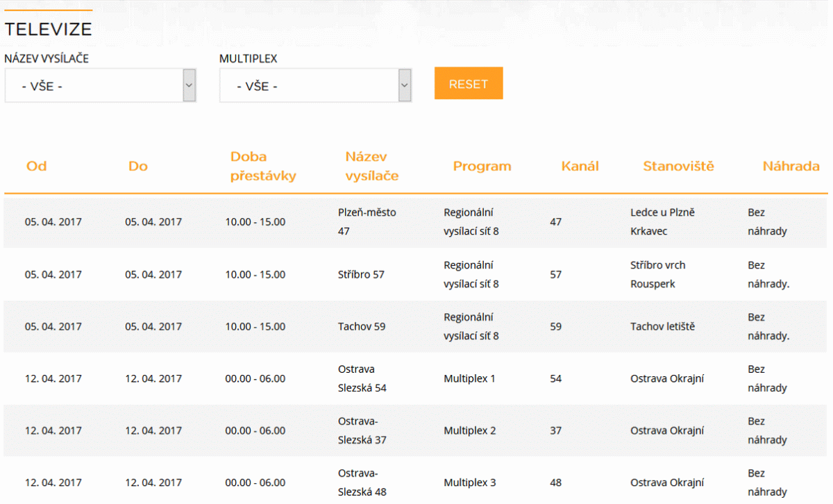Click channel number 54 cell
The width and height of the screenshot is (833, 504).
(555, 378)
